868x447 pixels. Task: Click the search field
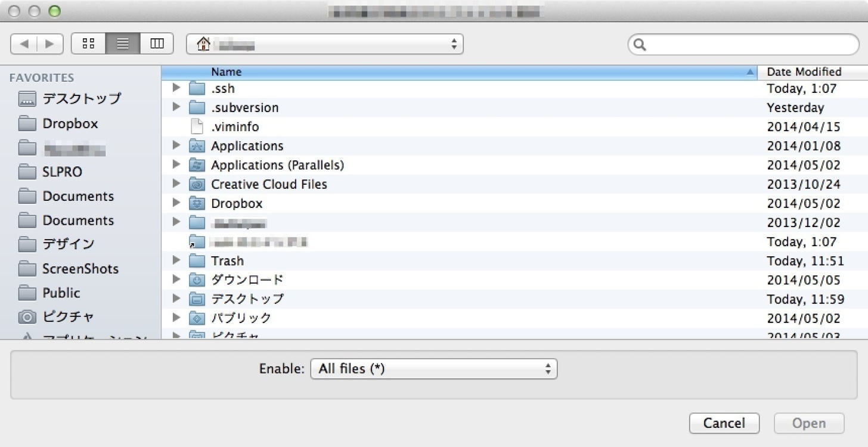click(743, 44)
